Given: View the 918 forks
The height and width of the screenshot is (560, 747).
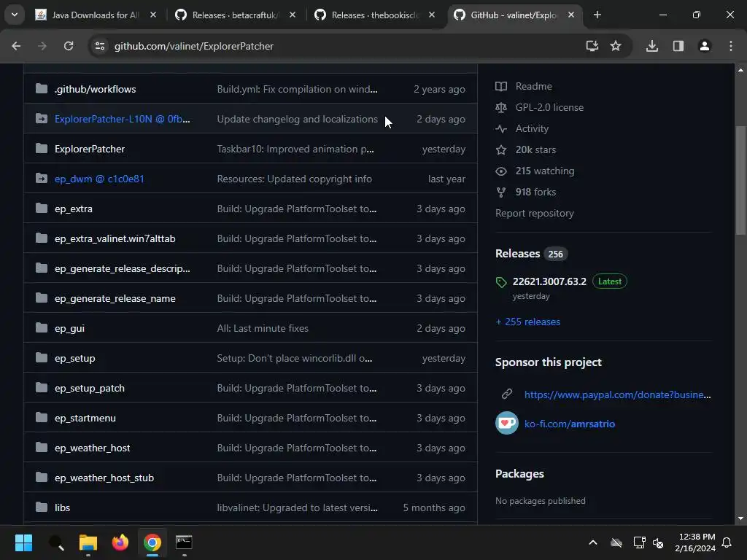Looking at the screenshot, I should 535,192.
